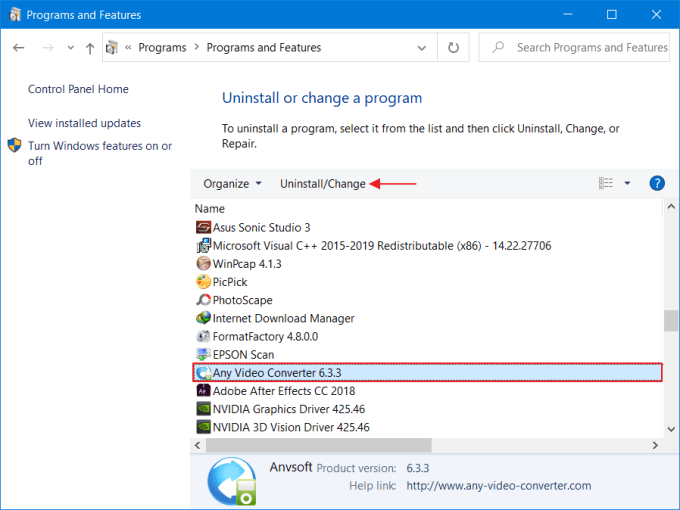Click the Any Video Converter row icon
Screen dimensions: 680x510
(203, 373)
